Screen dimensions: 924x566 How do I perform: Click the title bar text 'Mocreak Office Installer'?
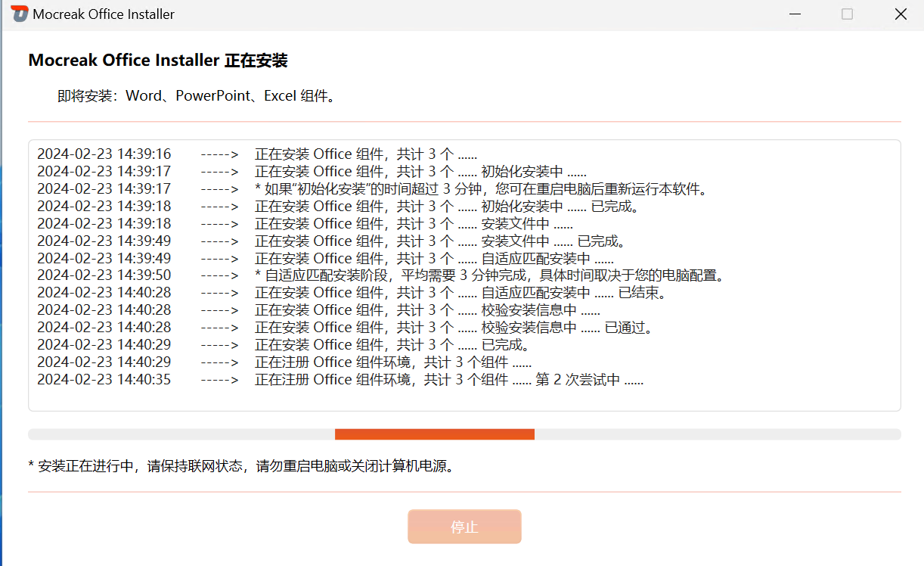[104, 14]
